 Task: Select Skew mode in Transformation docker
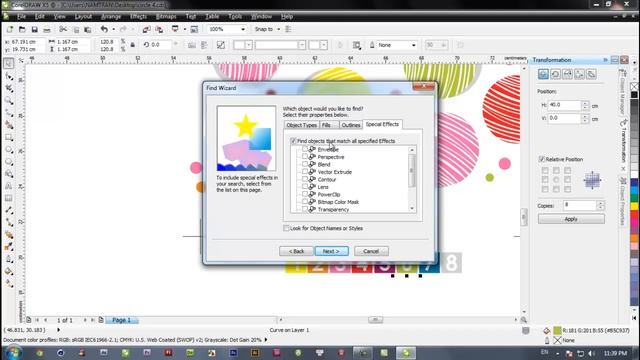(591, 74)
